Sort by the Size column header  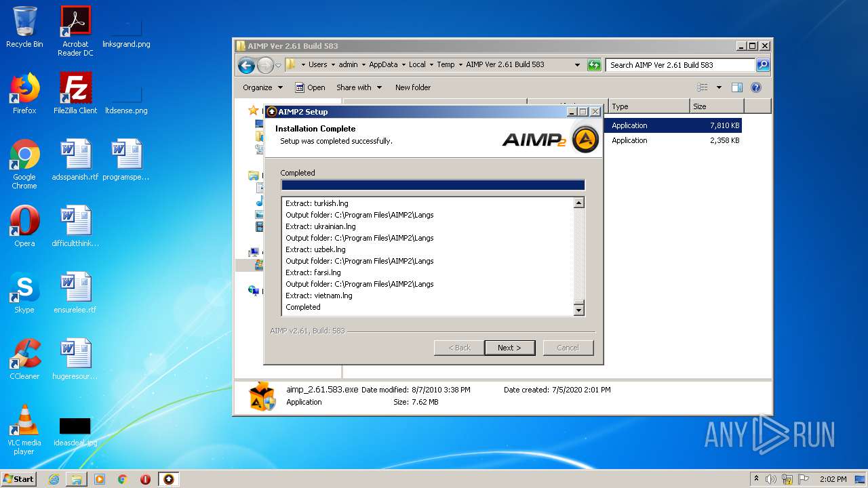[x=717, y=106]
